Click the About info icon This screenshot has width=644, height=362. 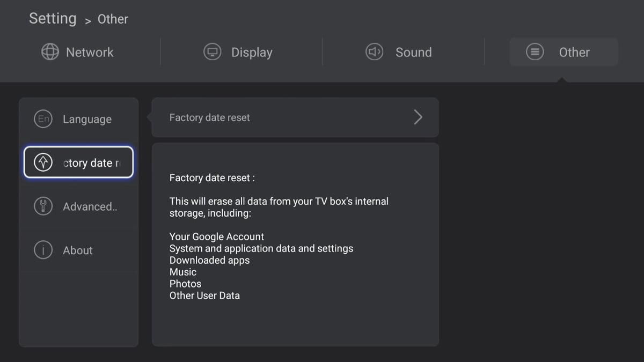click(43, 250)
